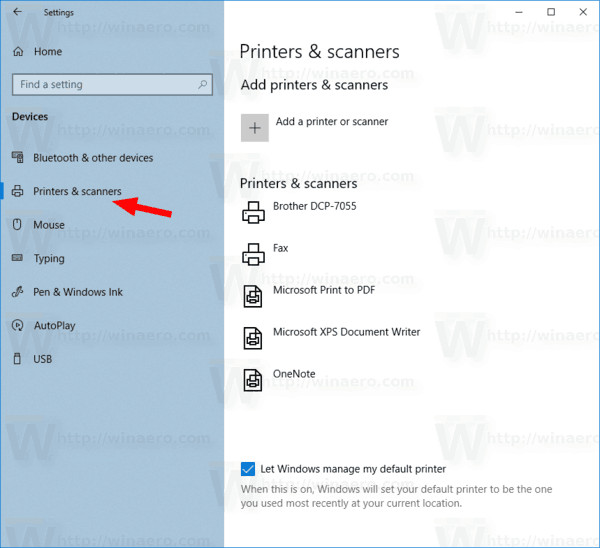Select Microsoft XPS Document Writer name
Viewport: 600px width, 548px height.
(346, 332)
